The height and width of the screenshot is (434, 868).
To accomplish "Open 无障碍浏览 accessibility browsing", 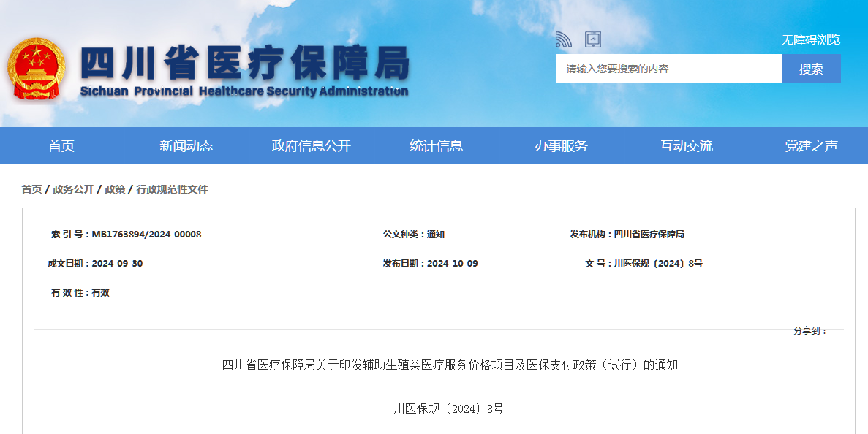I will coord(812,40).
